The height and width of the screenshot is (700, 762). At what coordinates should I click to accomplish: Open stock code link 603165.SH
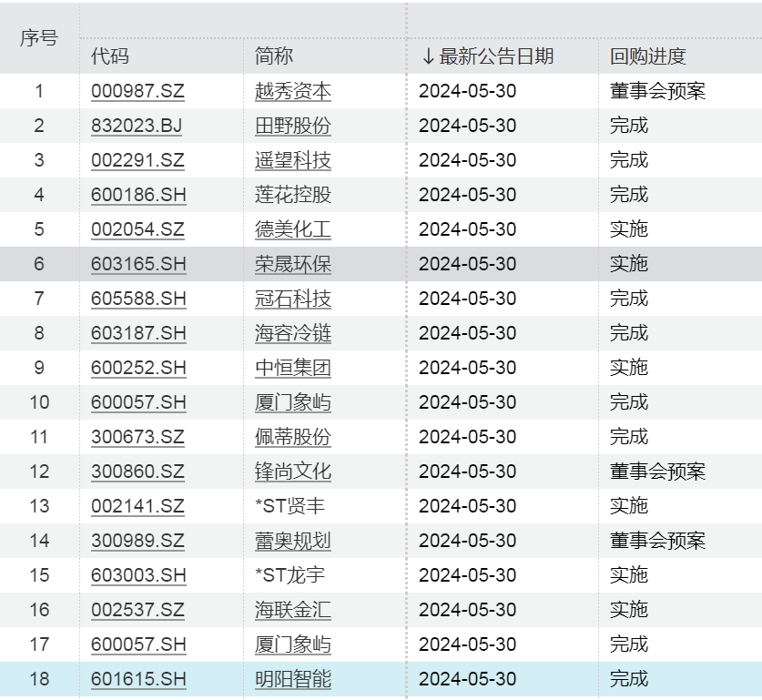click(x=138, y=264)
